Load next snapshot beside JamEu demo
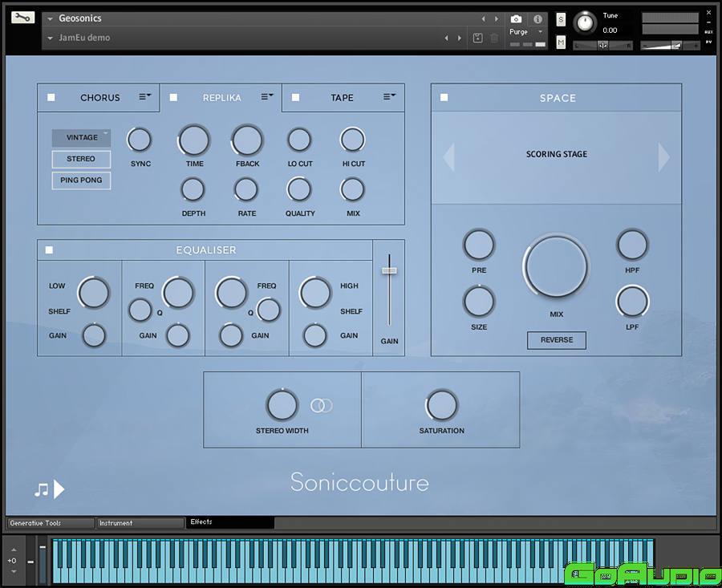The height and width of the screenshot is (588, 722). click(x=460, y=39)
